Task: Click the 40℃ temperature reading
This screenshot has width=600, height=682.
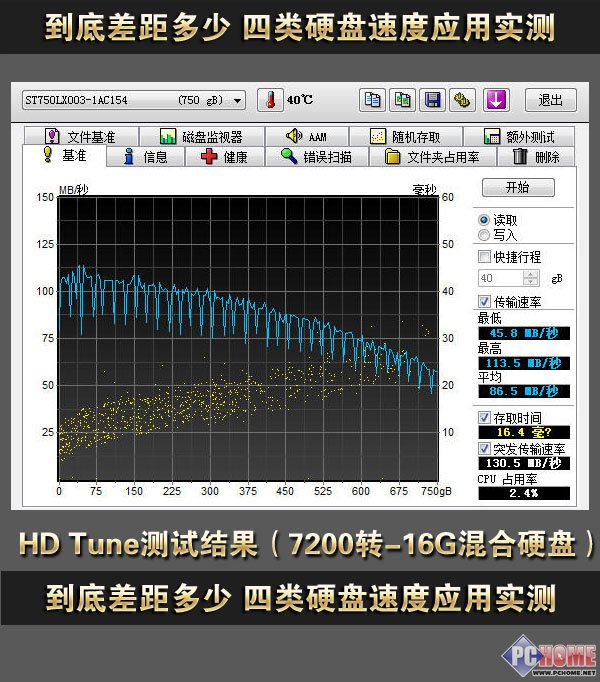Action: 299,100
